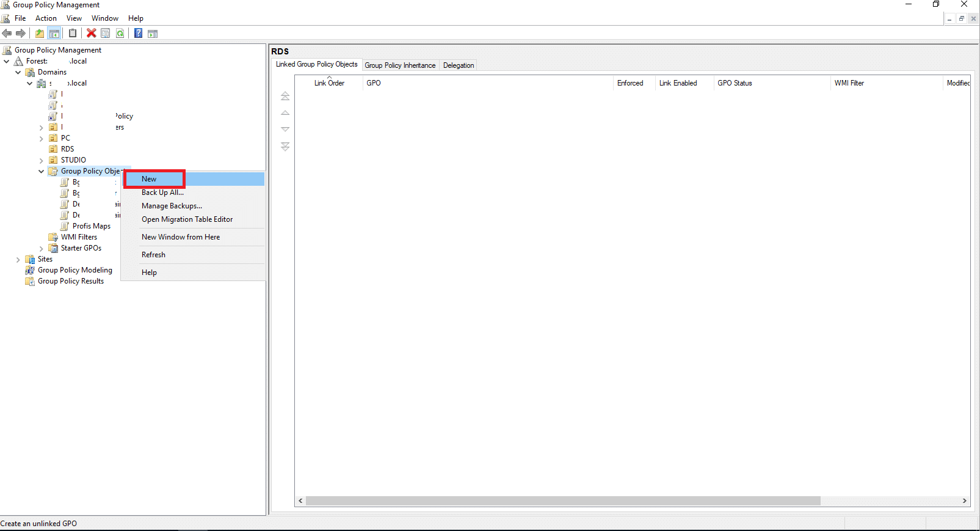Collapse the Group Policy Objects node

pos(42,172)
